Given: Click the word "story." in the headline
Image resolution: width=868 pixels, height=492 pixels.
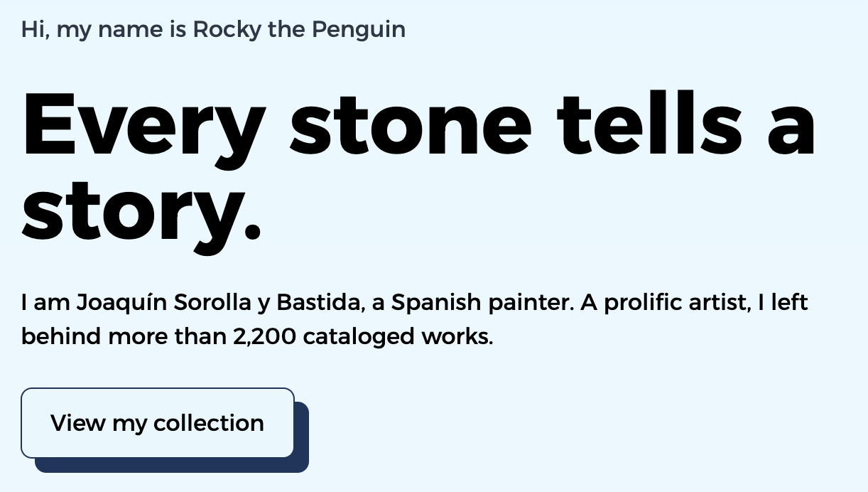Looking at the screenshot, I should [x=142, y=211].
